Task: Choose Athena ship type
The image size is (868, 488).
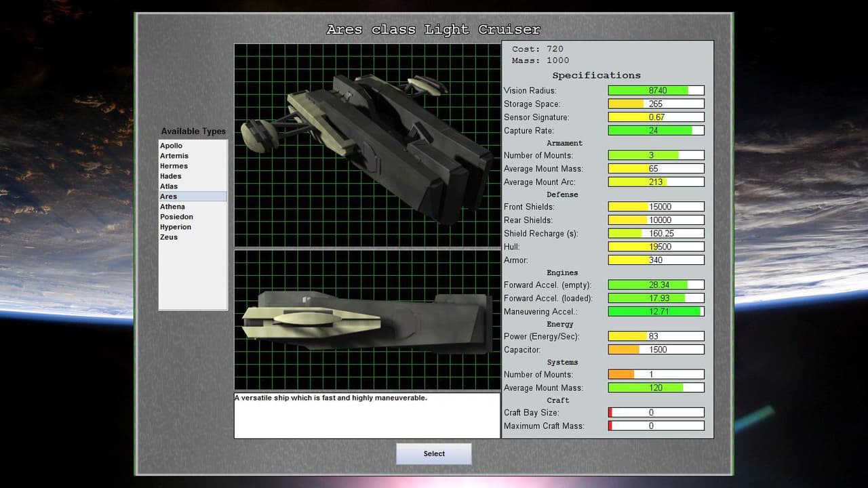Action: pyautogui.click(x=193, y=207)
